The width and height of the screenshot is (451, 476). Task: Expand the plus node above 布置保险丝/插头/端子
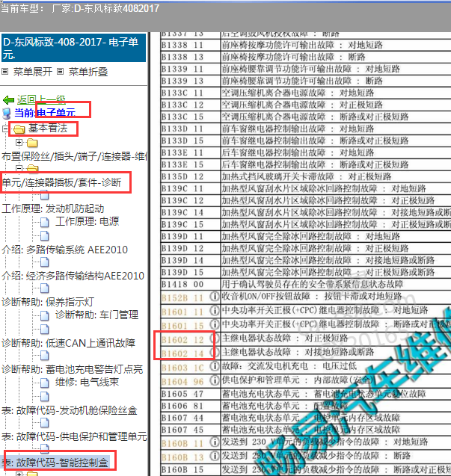(19, 142)
